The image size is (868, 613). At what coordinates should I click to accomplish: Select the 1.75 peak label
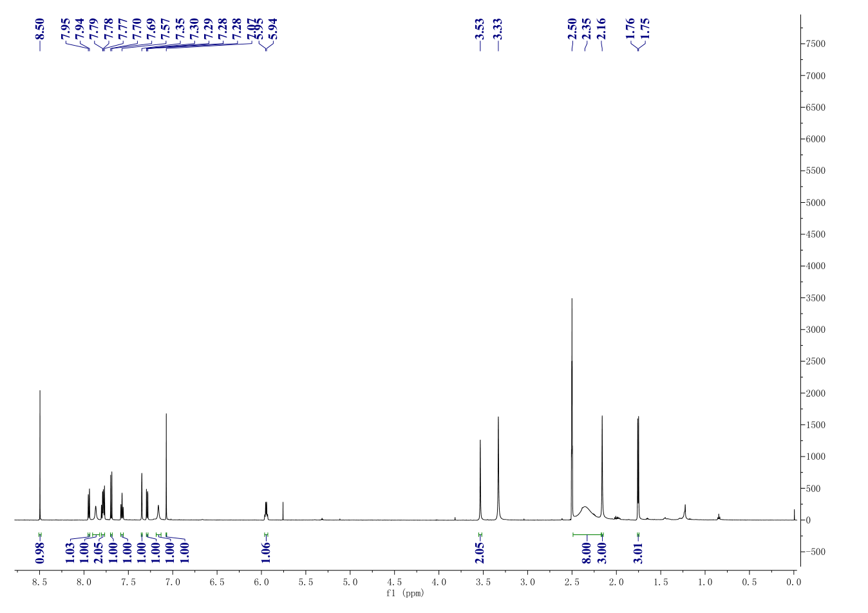[x=645, y=30]
